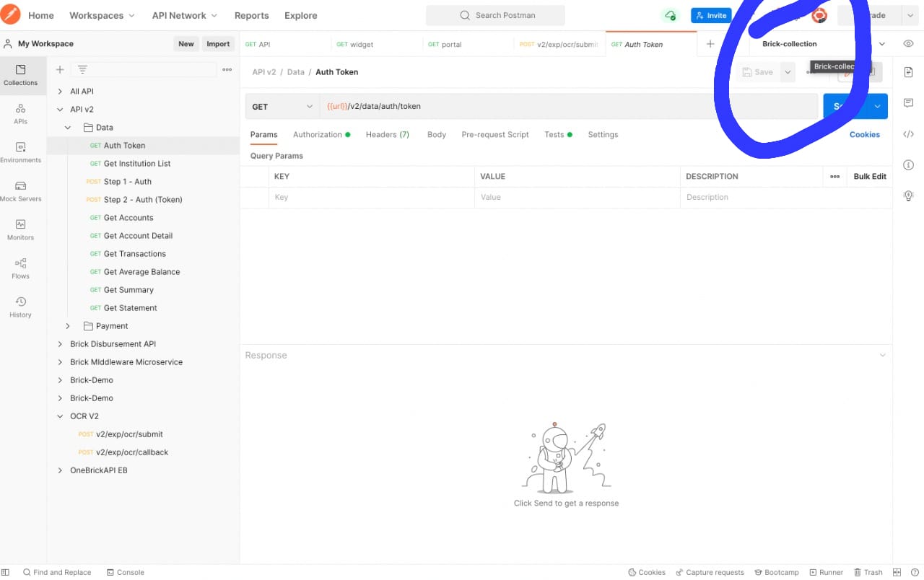Open the Monitors sidebar panel
Viewport: 924px width, 580px height.
click(20, 229)
